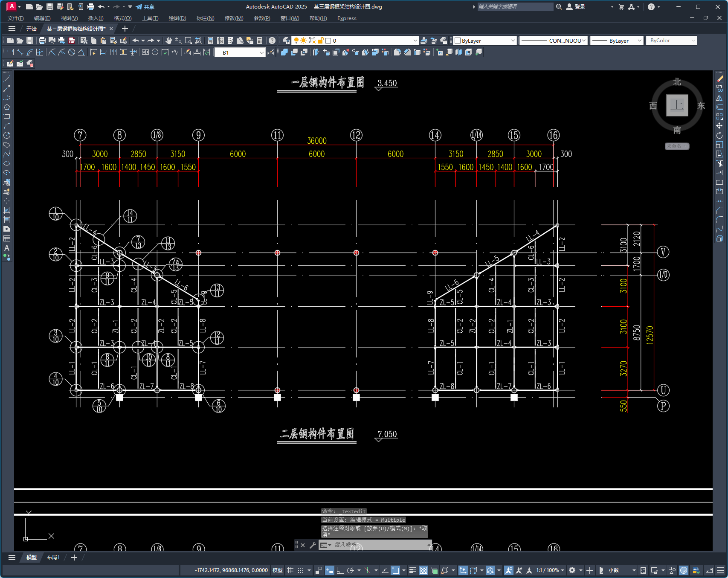The height and width of the screenshot is (578, 728).
Task: Toggle dynamic input in status bar
Action: [x=330, y=570]
